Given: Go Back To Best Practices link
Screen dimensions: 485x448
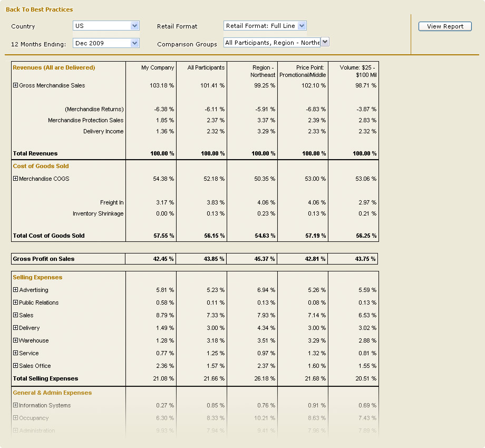Looking at the screenshot, I should tap(40, 9).
